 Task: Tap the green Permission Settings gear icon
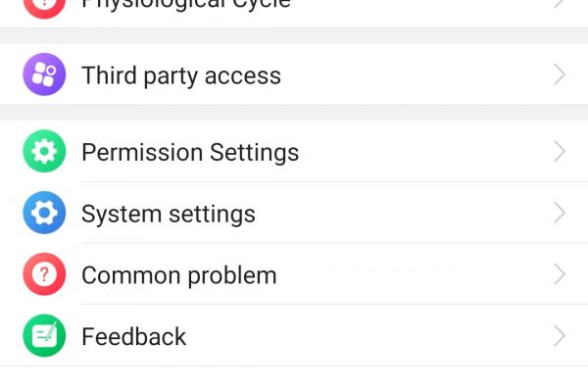click(x=44, y=151)
